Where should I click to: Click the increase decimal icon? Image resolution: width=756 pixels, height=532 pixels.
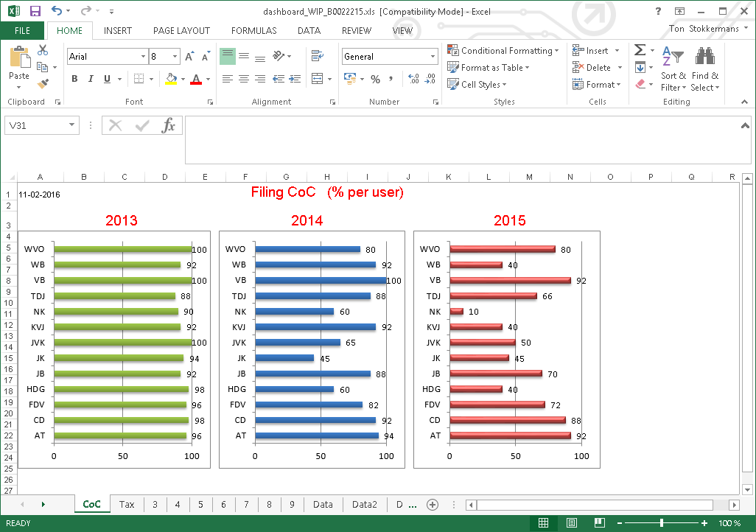pos(413,79)
